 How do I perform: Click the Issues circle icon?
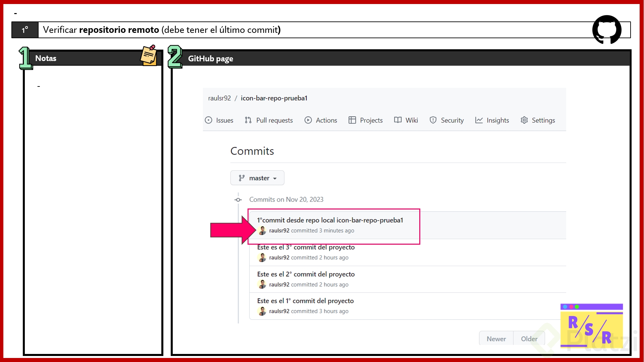[x=209, y=120]
